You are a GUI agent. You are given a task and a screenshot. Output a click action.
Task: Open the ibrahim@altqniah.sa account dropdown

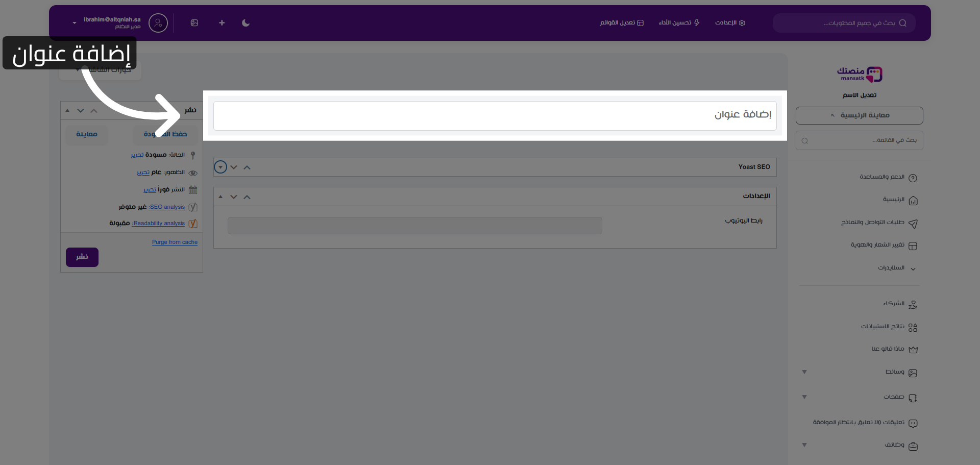tap(75, 23)
